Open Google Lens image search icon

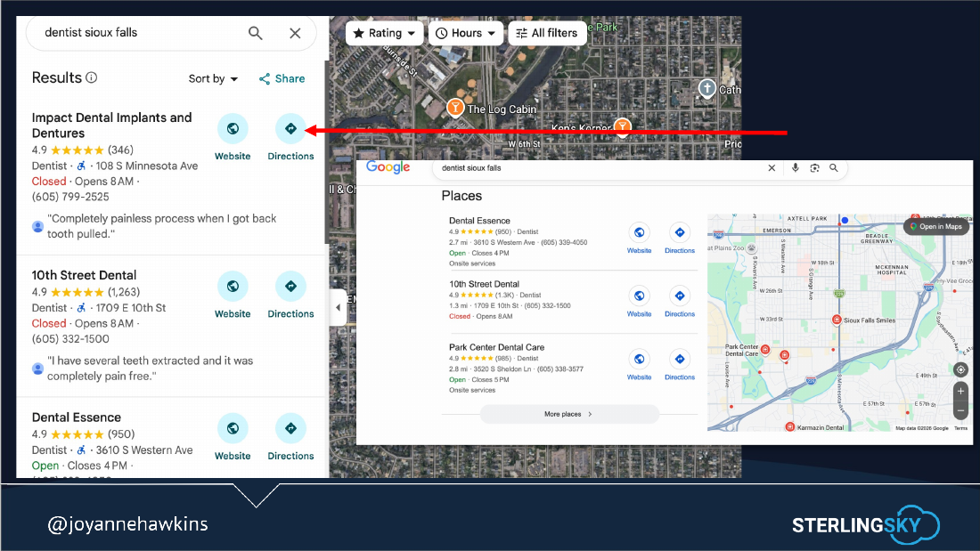[x=814, y=168]
